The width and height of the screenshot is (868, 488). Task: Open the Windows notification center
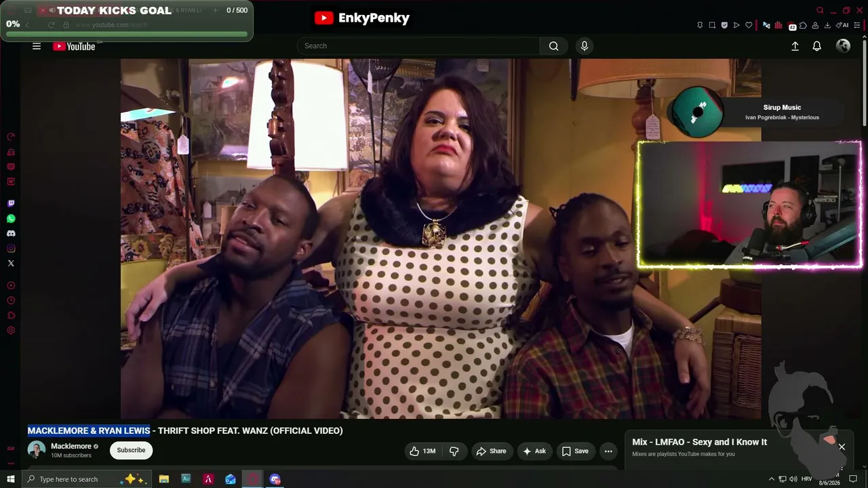pos(853,479)
